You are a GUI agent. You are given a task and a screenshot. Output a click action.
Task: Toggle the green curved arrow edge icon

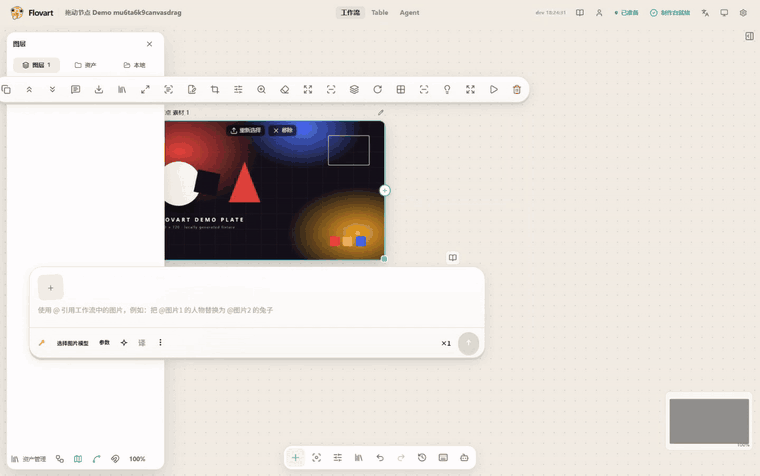pyautogui.click(x=96, y=459)
